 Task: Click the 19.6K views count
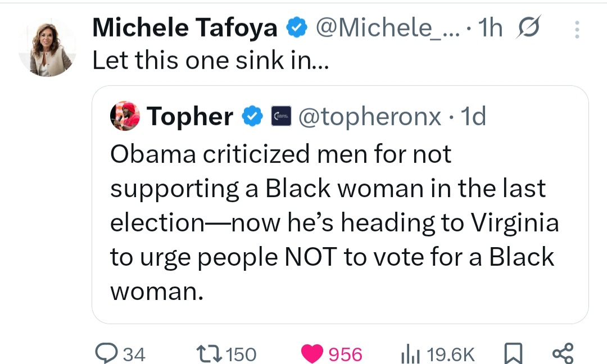point(451,354)
